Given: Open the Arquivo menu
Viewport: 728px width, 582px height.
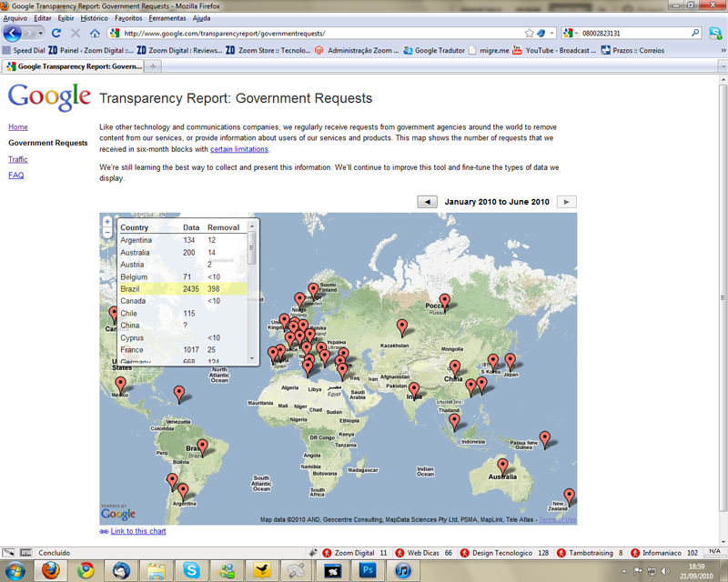Looking at the screenshot, I should (x=15, y=18).
